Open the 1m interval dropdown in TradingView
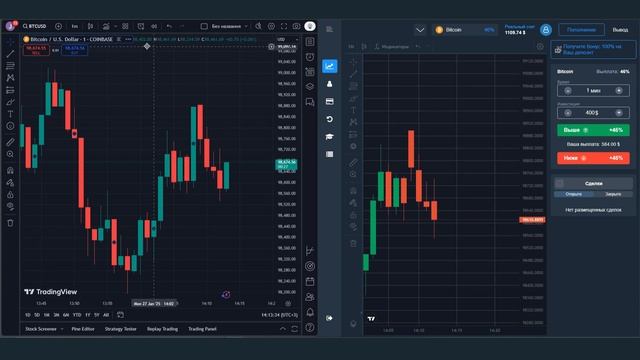Image resolution: width=640 pixels, height=360 pixels. coord(75,26)
